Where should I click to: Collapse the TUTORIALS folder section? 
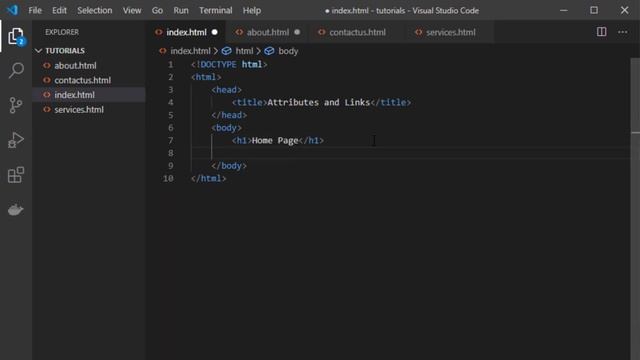pyautogui.click(x=39, y=51)
